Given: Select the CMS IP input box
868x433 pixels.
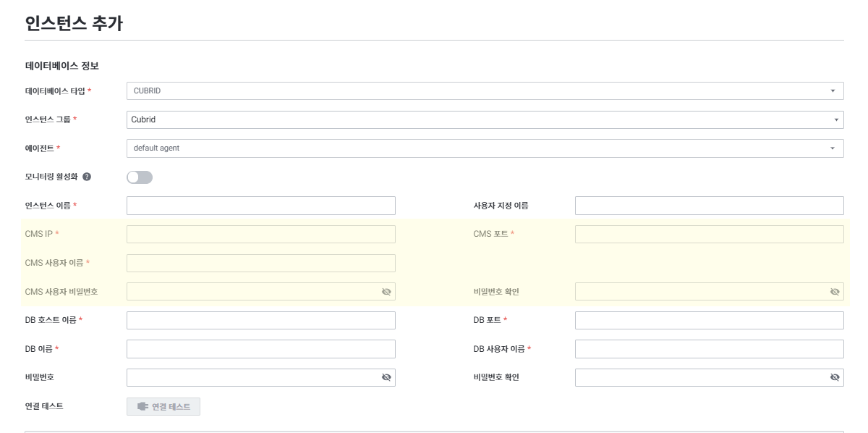Looking at the screenshot, I should (260, 234).
